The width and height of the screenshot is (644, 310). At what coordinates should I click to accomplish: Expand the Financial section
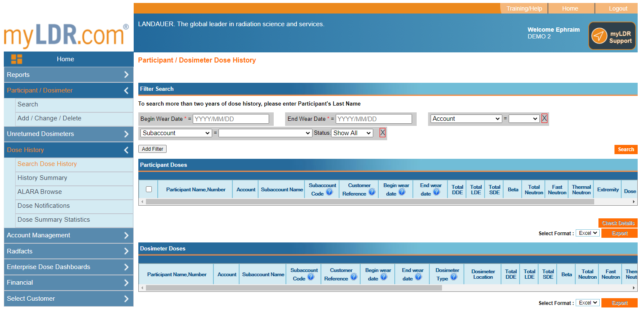click(126, 283)
